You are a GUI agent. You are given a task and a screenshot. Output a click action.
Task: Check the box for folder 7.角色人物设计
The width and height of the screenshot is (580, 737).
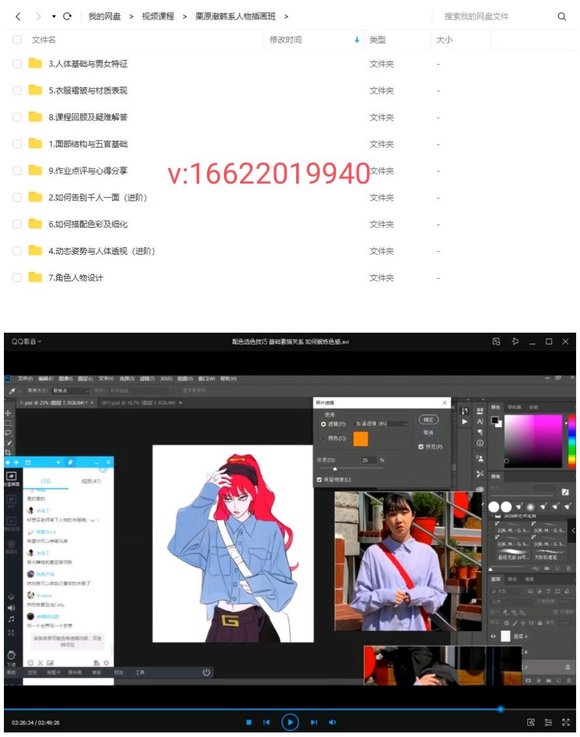click(17, 277)
